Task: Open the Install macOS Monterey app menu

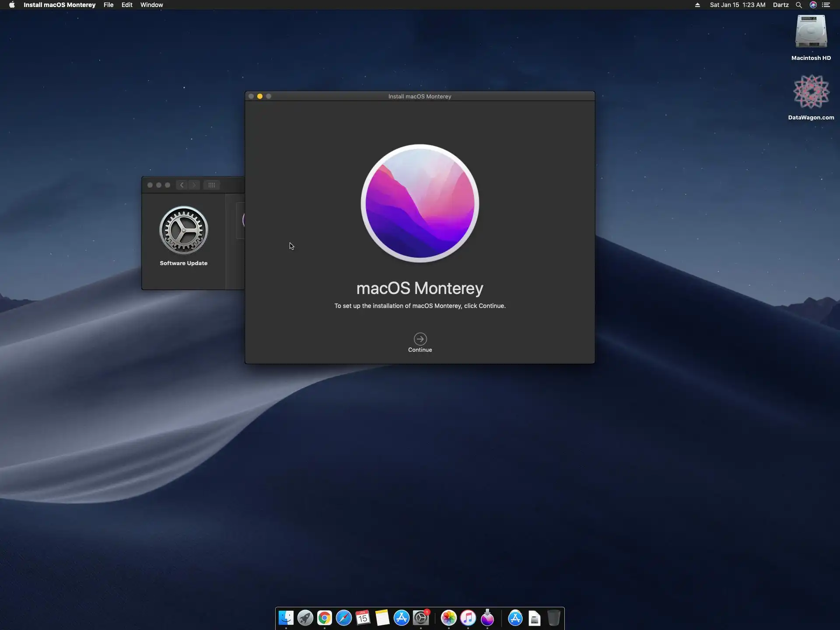Action: [x=59, y=5]
